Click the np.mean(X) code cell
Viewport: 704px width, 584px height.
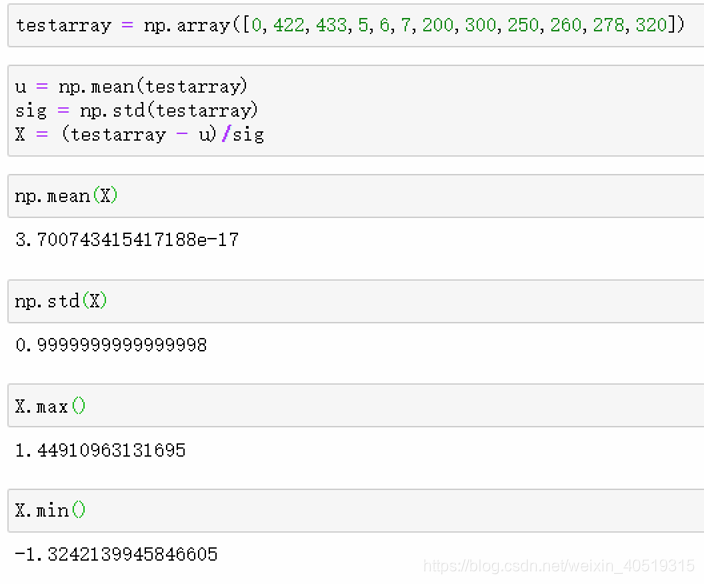[356, 196]
